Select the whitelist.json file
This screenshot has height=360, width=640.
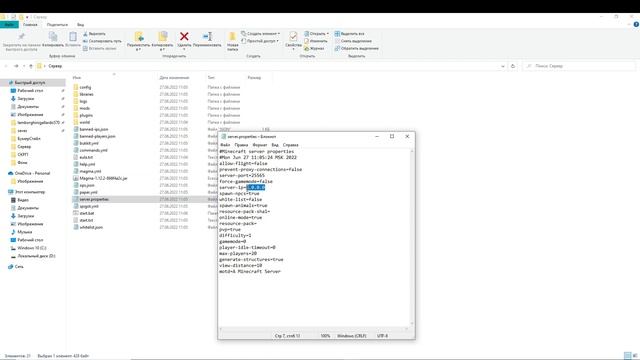click(91, 227)
